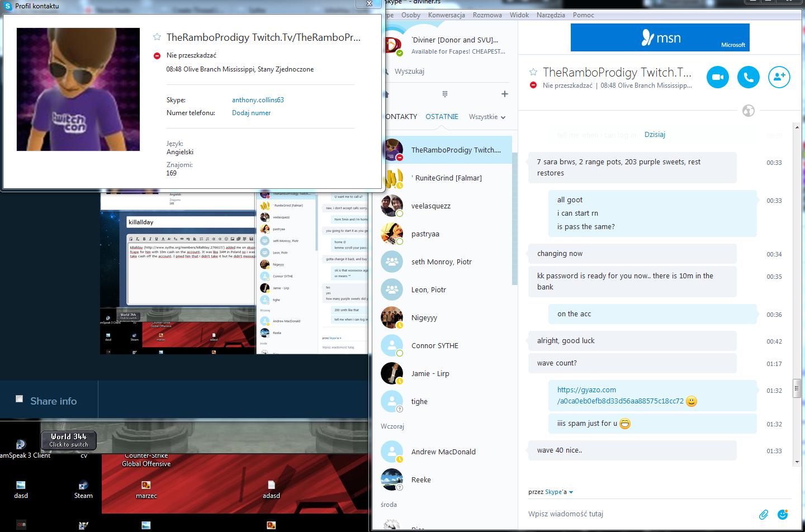Open the TeamSpeak 3 Client desktop icon
Screen dimensions: 805x532
tap(21, 449)
